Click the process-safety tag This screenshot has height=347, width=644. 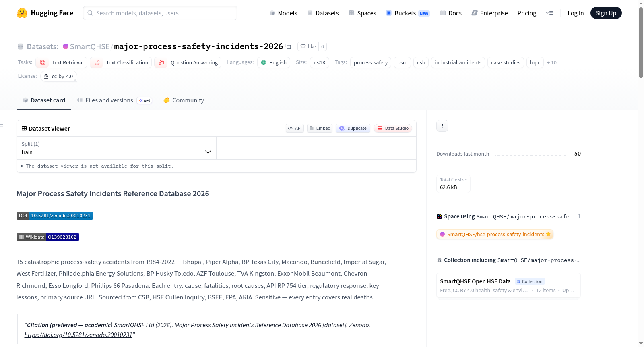[x=371, y=62]
